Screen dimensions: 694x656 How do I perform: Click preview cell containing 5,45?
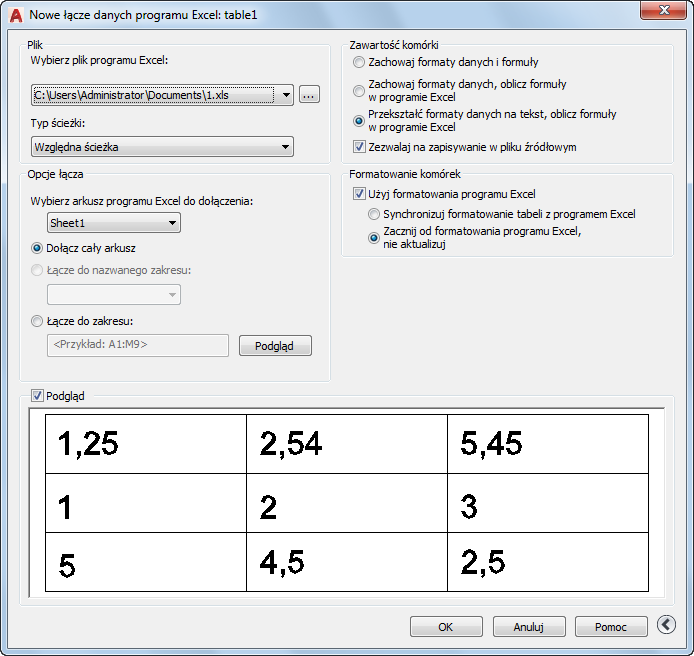point(548,444)
